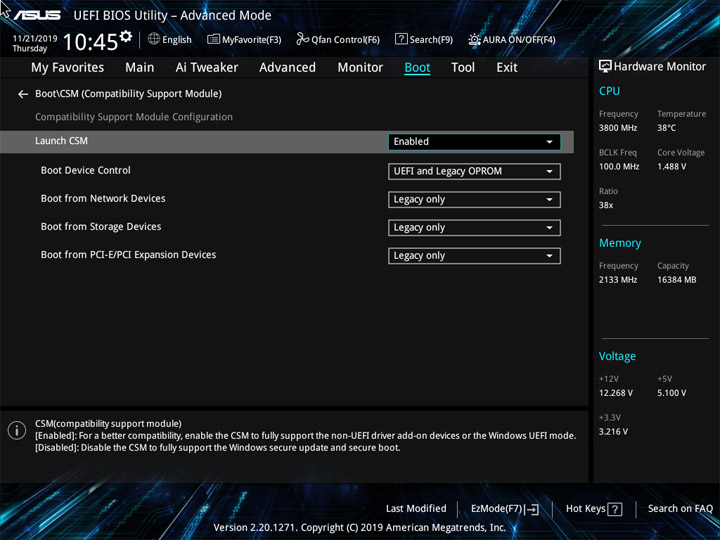This screenshot has width=720, height=540.
Task: Click the Core Voltage value 1.488 V
Action: (x=671, y=167)
